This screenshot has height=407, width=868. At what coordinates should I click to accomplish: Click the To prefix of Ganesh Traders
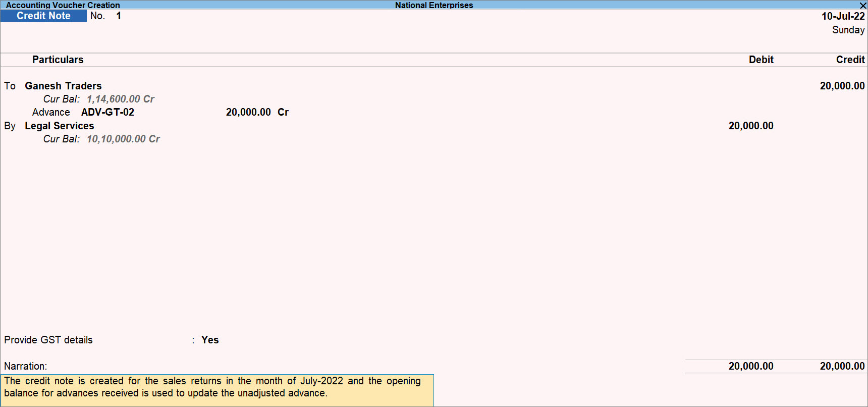(x=10, y=86)
